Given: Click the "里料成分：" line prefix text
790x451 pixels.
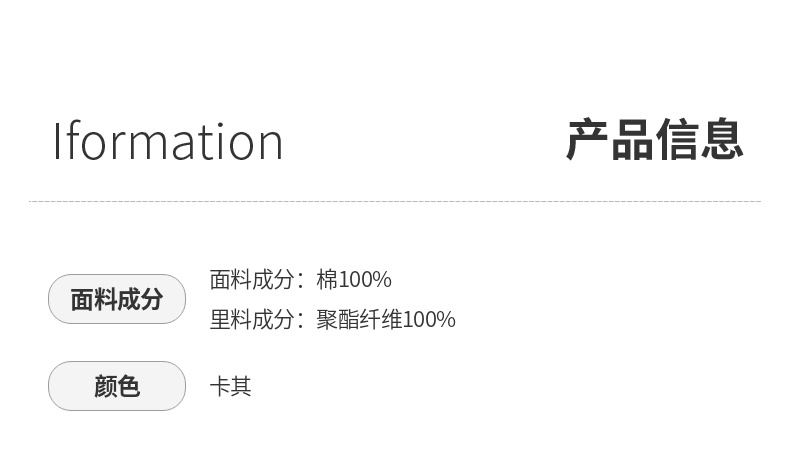Looking at the screenshot, I should (256, 320).
